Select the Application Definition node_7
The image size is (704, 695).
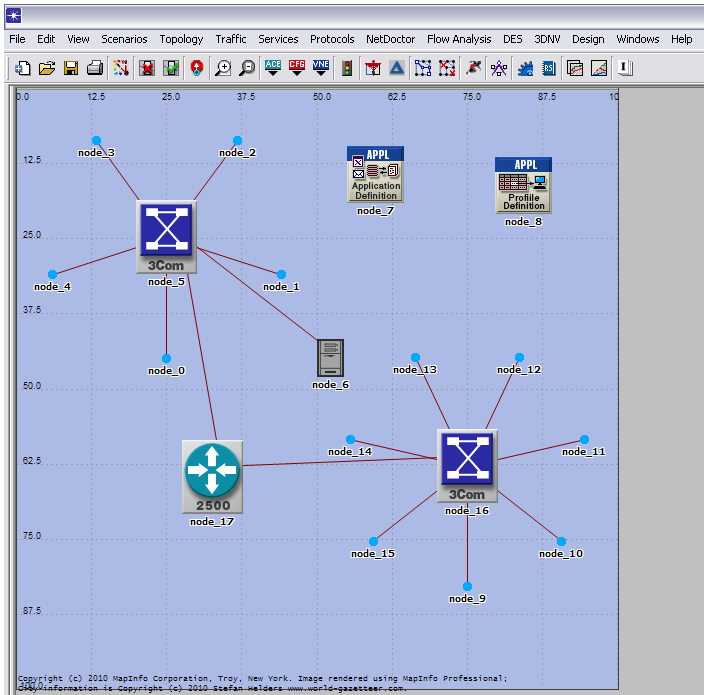[375, 174]
